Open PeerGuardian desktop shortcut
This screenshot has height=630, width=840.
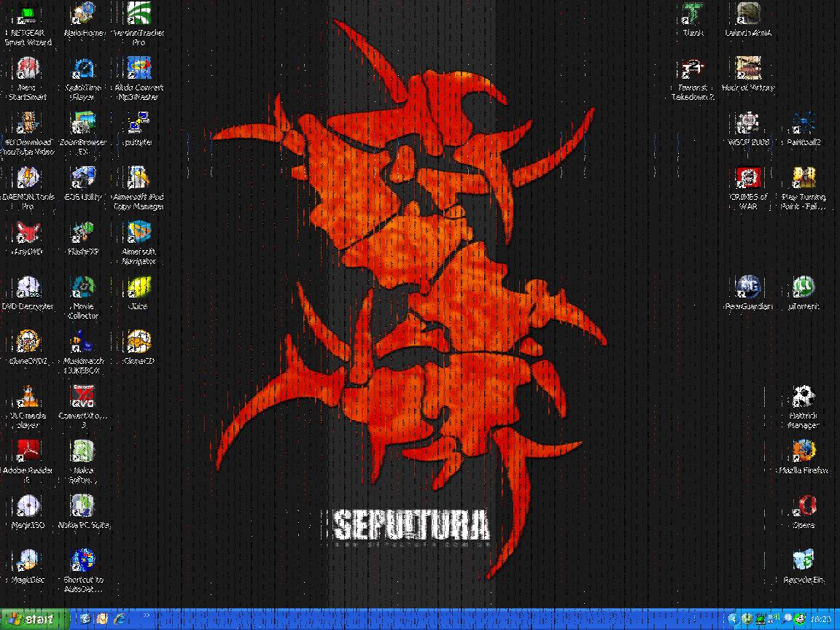click(748, 294)
